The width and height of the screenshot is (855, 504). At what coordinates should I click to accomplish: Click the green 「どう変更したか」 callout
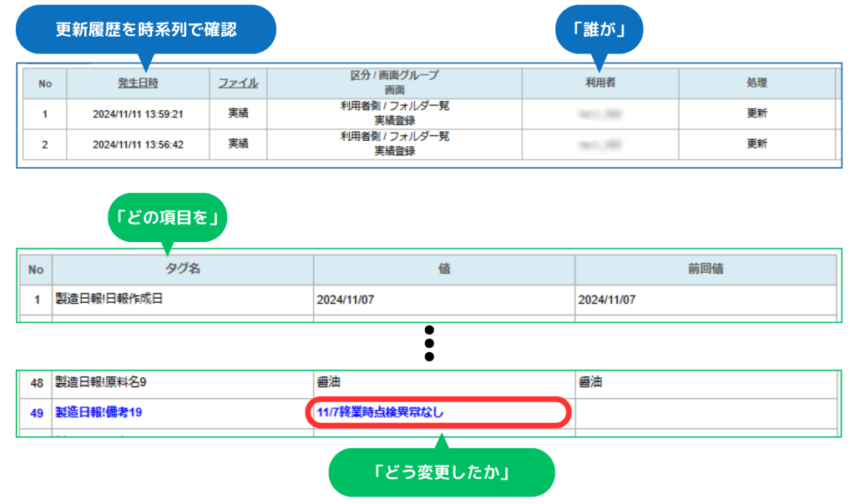(442, 471)
